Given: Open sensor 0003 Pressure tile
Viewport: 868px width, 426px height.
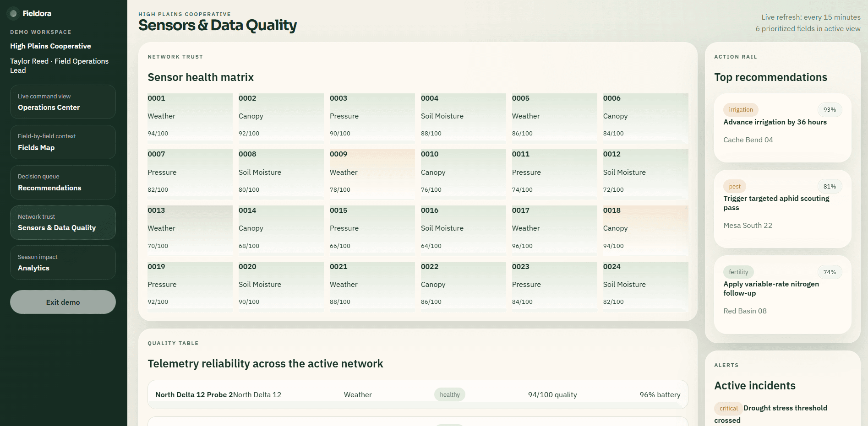Looking at the screenshot, I should 372,119.
